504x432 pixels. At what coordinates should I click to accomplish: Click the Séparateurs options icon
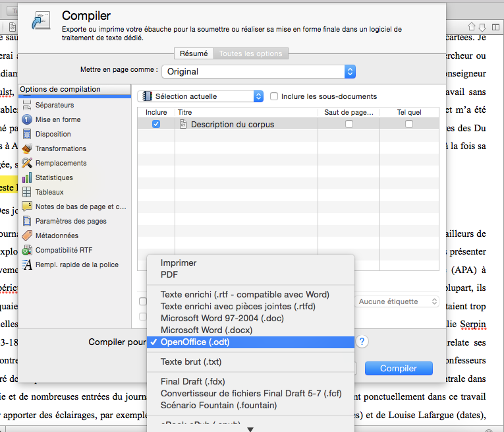click(x=27, y=105)
